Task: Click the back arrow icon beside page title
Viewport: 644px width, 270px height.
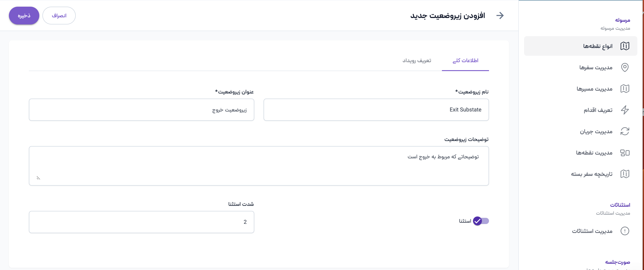Action: [x=500, y=16]
